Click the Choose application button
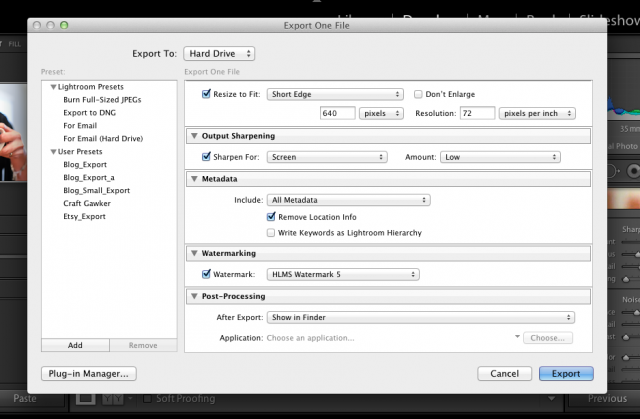Image resolution: width=640 pixels, height=419 pixels. coord(548,338)
